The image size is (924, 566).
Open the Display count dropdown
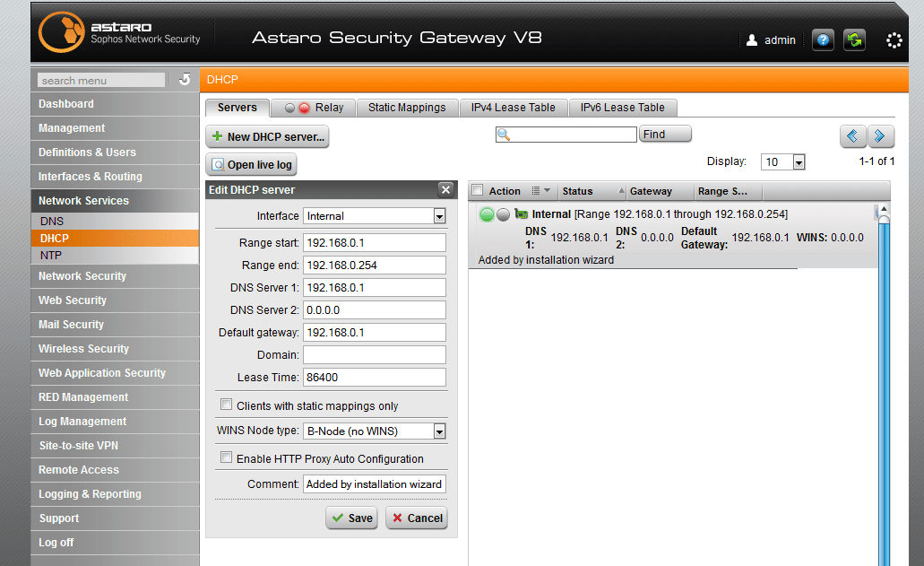[x=799, y=162]
